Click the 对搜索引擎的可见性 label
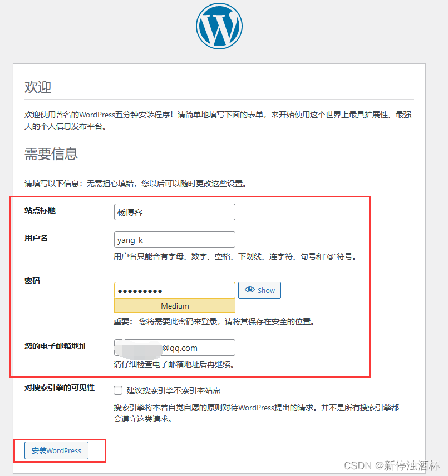Viewport: 448px width, 476px height. click(x=60, y=388)
